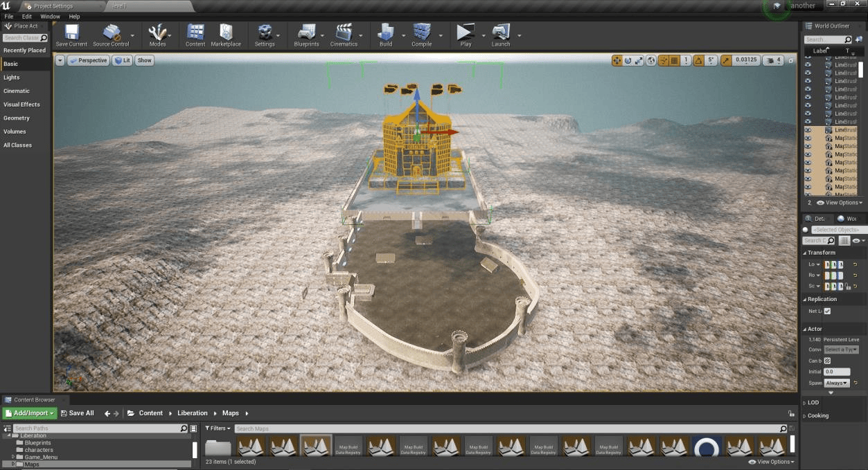Image resolution: width=868 pixels, height=470 pixels.
Task: Click the World Outliner add-folder icon
Action: point(859,39)
